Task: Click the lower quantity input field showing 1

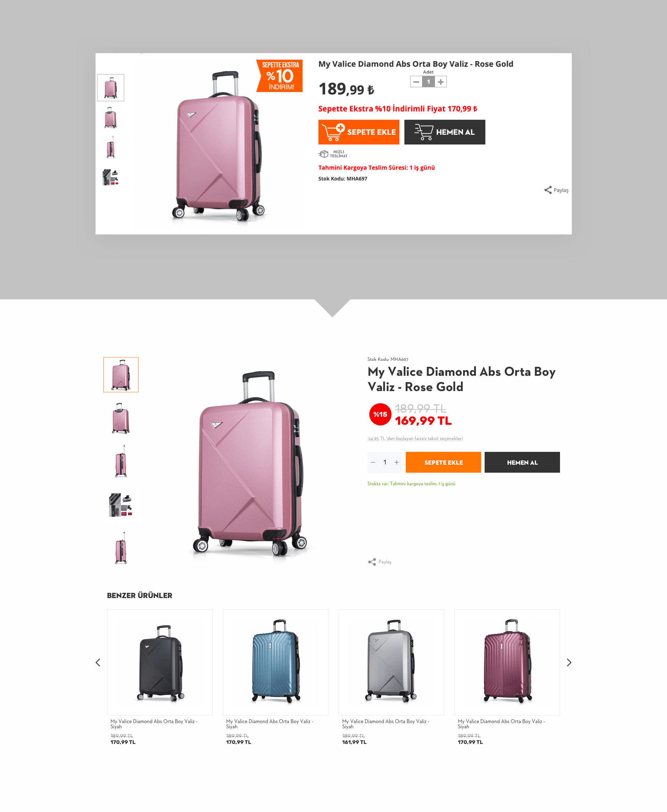Action: click(385, 463)
